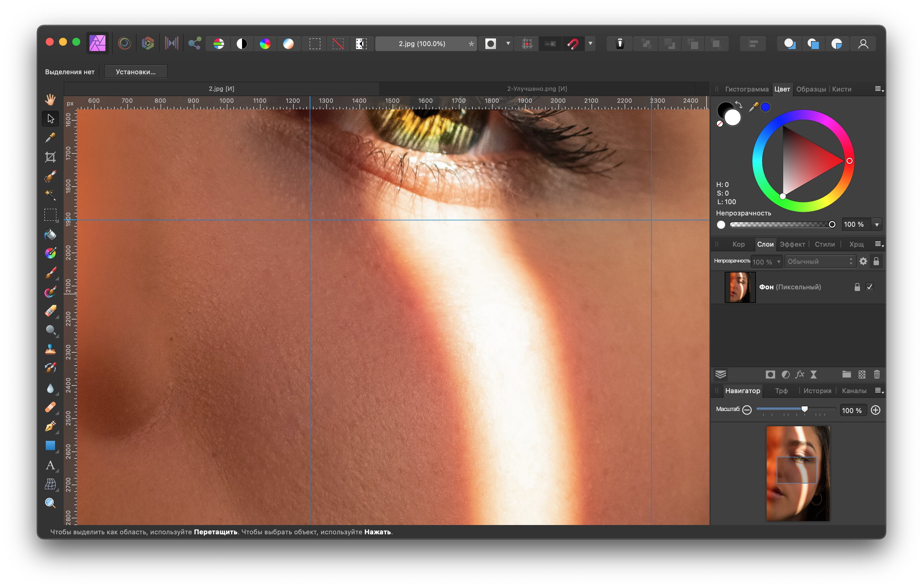Toggle Quick Mask button

(x=491, y=44)
